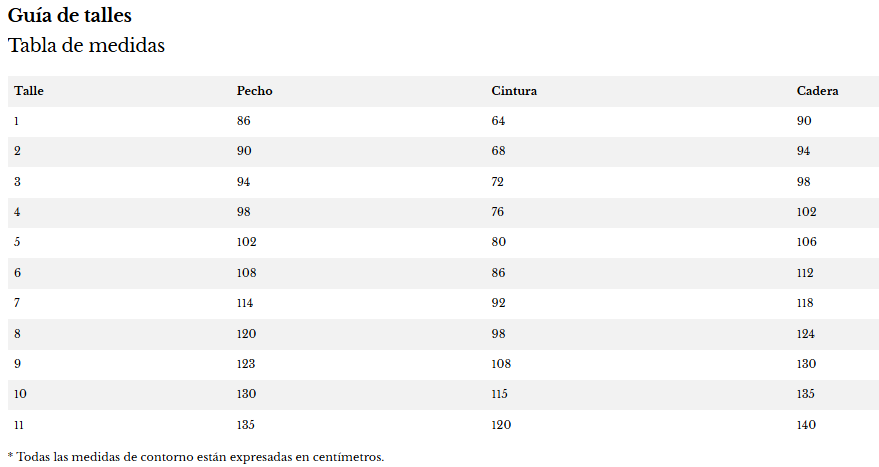Click the Pecho value 102 for Talle 5
The width and height of the screenshot is (879, 467).
coord(247,242)
